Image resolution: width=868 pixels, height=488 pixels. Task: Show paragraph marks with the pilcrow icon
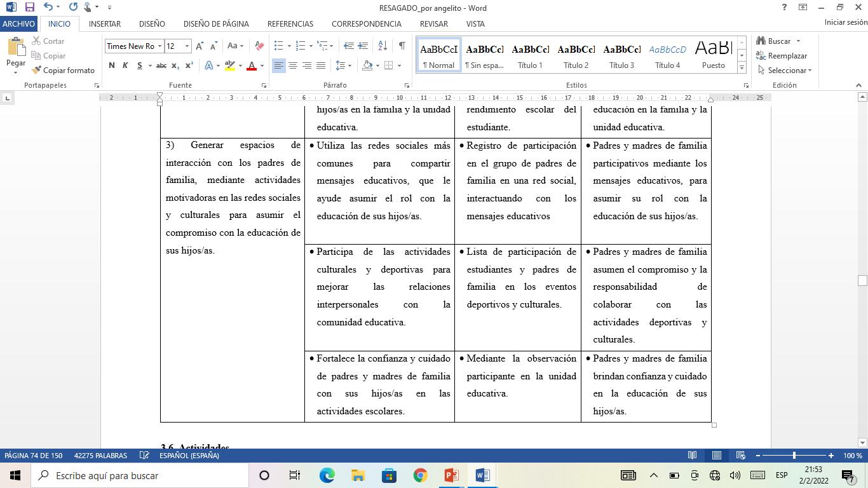(x=402, y=46)
